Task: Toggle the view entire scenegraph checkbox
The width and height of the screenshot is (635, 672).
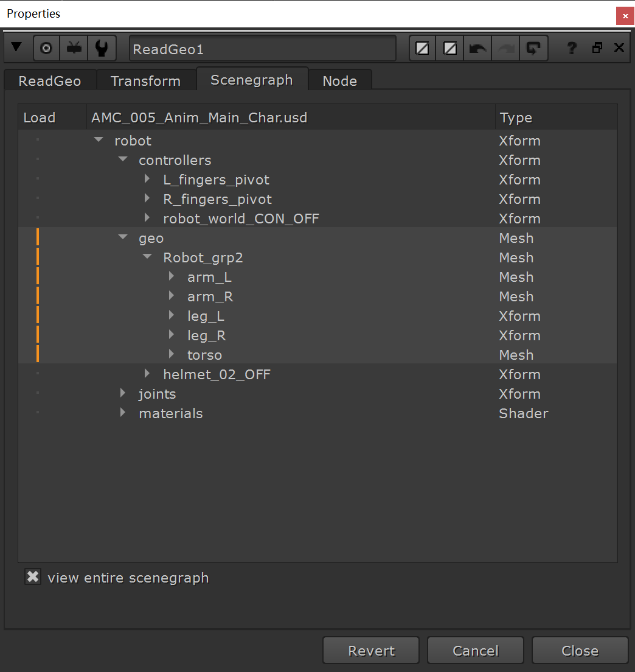Action: click(32, 576)
